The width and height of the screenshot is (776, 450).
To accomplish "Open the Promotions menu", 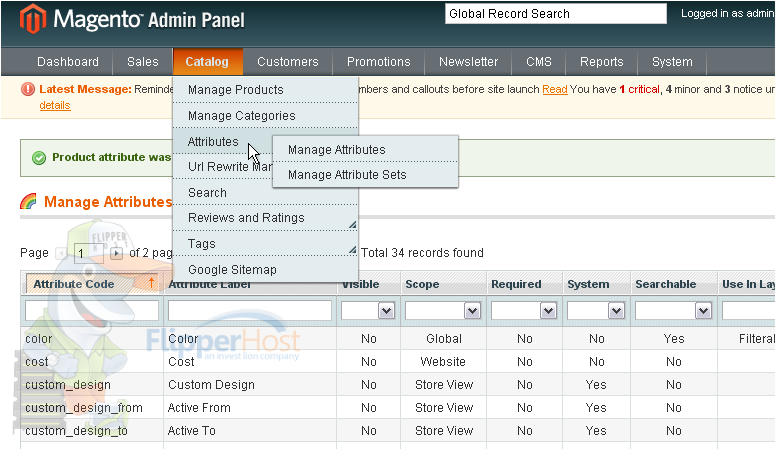I will point(379,62).
